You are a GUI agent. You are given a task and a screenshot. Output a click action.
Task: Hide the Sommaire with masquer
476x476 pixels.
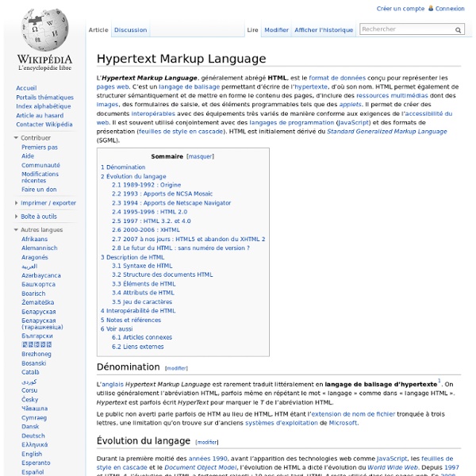pyautogui.click(x=201, y=156)
